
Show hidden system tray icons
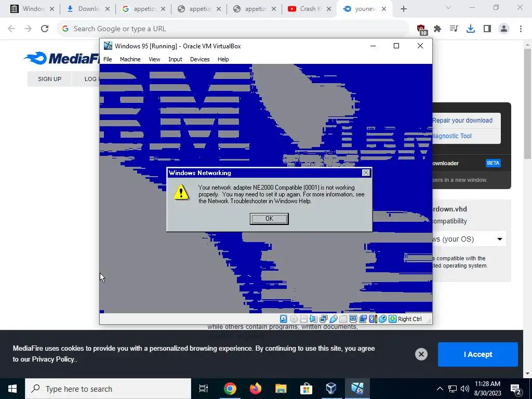[440, 389]
